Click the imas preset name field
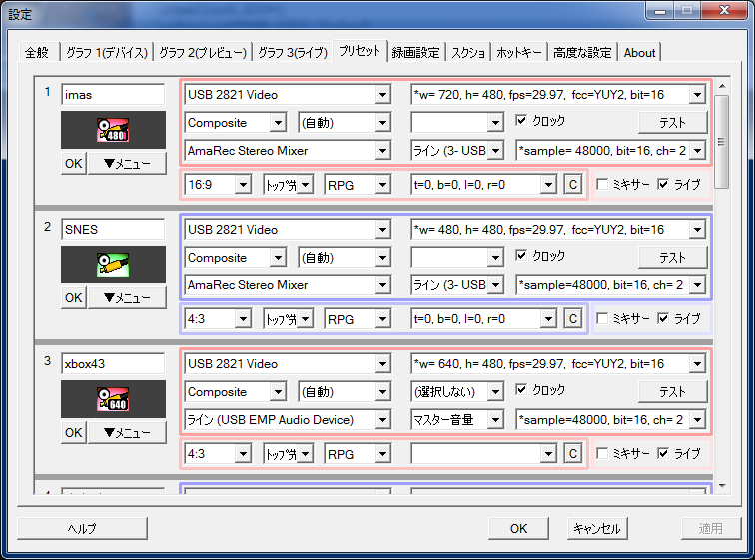755x560 pixels. pyautogui.click(x=113, y=94)
